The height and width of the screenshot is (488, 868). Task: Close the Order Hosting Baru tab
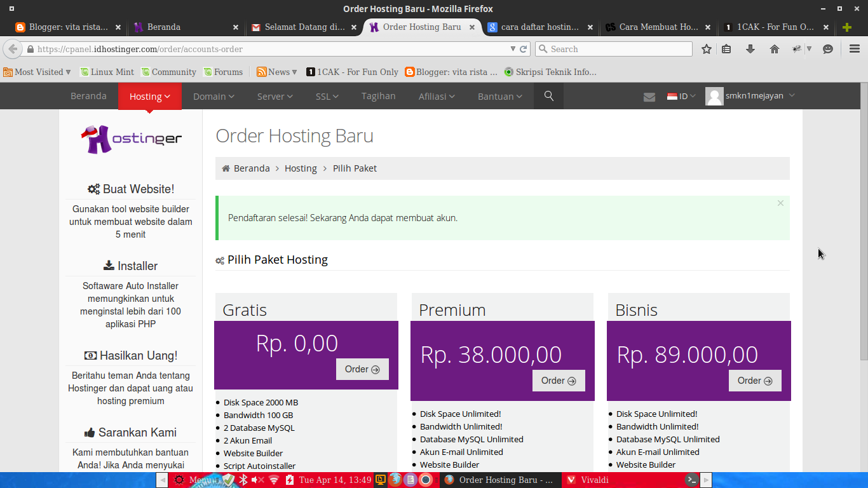472,27
